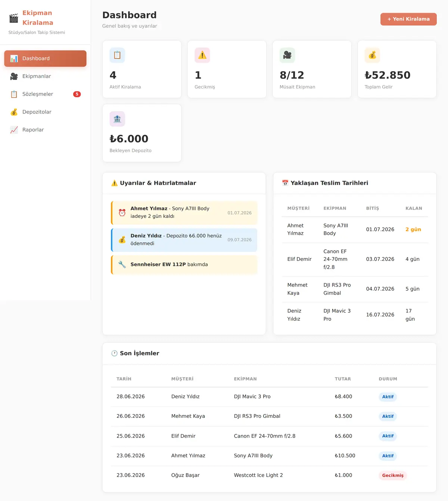
Task: Click the + Yeni Kiralama button
Action: point(408,19)
